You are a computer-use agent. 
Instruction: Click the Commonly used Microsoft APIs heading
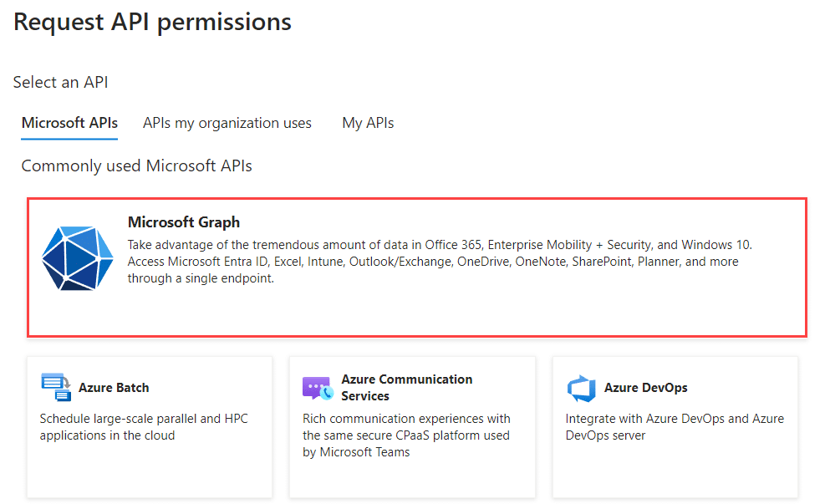[136, 165]
